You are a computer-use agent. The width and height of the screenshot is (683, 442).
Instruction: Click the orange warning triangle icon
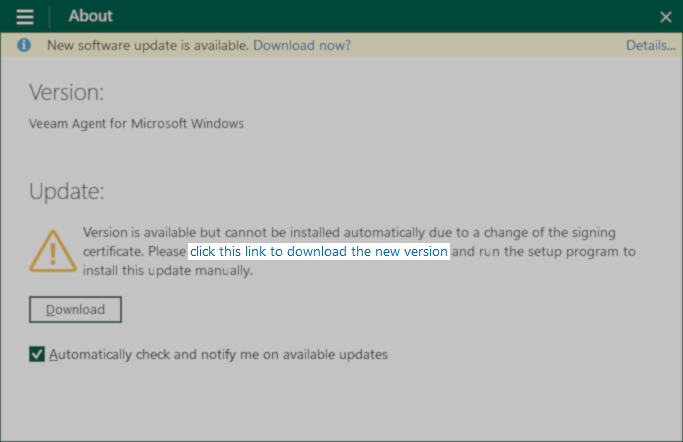(x=53, y=251)
